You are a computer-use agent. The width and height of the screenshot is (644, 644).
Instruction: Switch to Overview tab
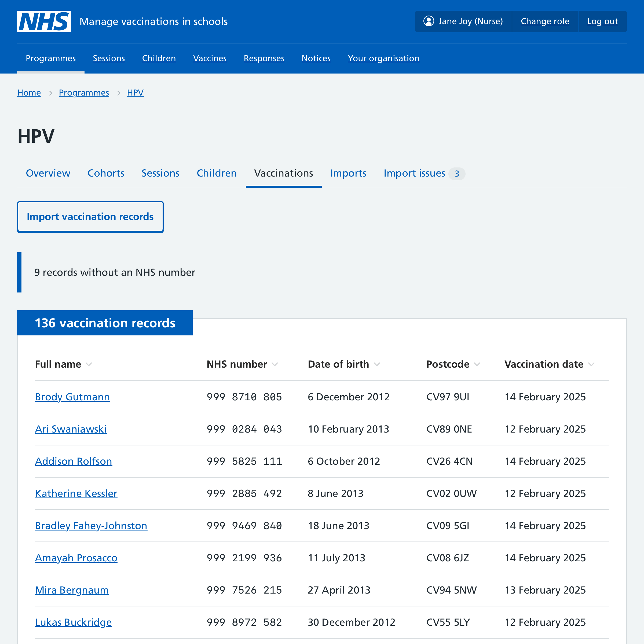(x=48, y=173)
